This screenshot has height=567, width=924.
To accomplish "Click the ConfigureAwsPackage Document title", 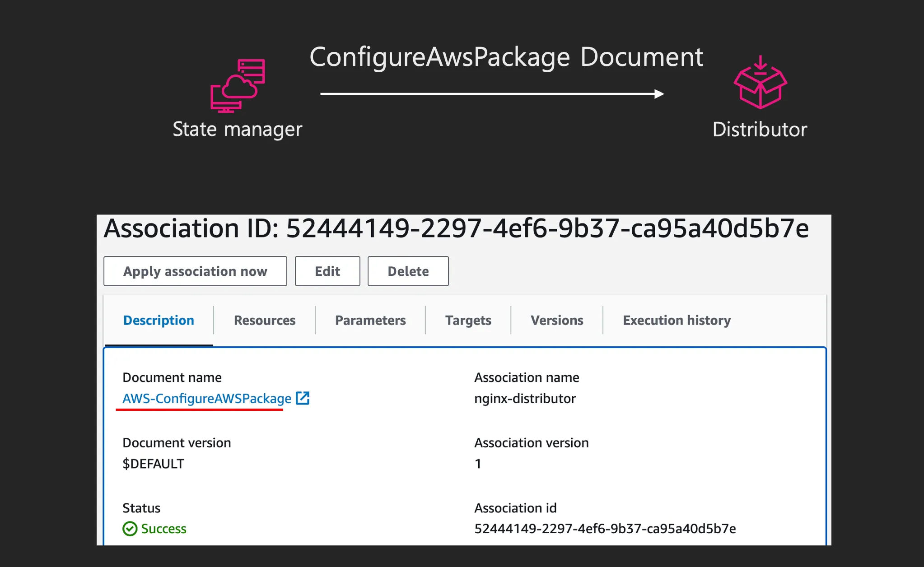I will [x=506, y=57].
